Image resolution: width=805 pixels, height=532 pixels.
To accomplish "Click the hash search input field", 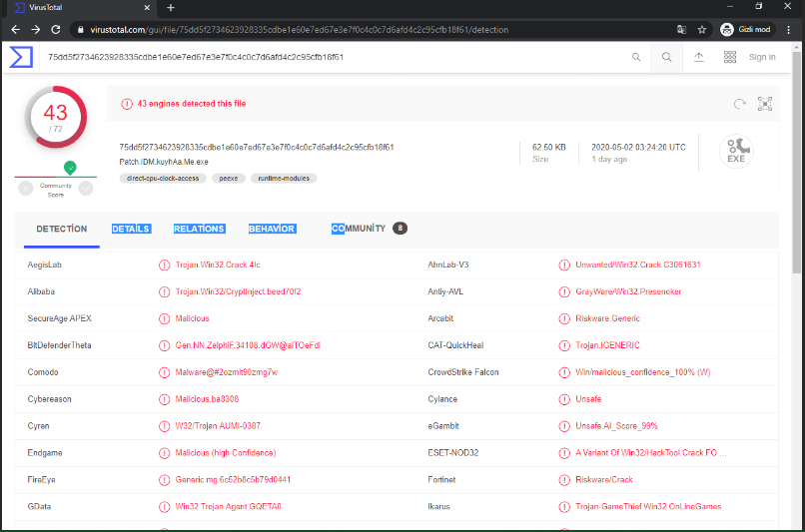I will (334, 57).
